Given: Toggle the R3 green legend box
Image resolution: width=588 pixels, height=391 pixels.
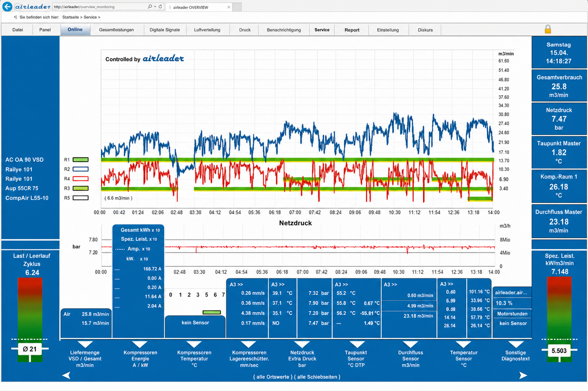Looking at the screenshot, I should (81, 188).
